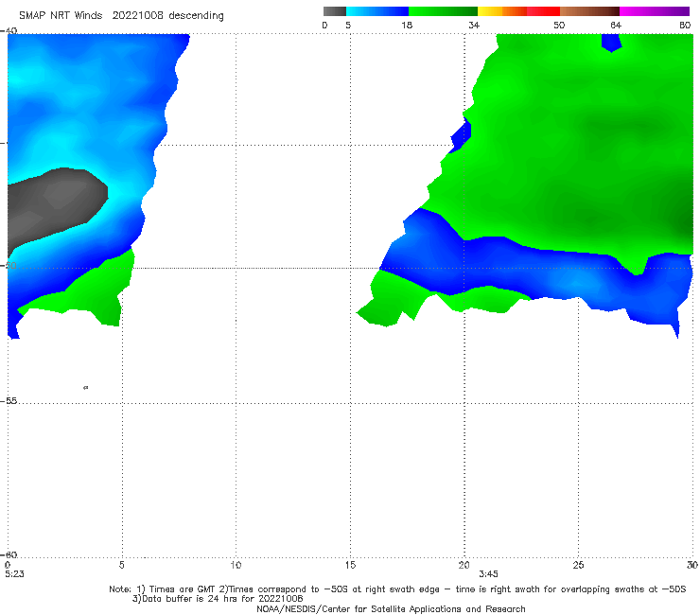Image resolution: width=700 pixels, height=615 pixels.
Task: Click the longitude axis label '10'
Action: [236, 566]
